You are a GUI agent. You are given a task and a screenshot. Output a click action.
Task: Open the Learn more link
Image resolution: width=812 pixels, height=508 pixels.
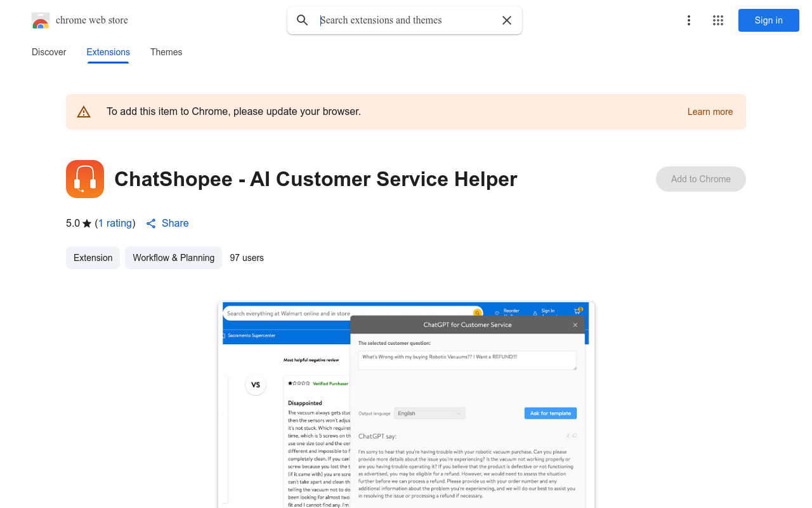[710, 112]
